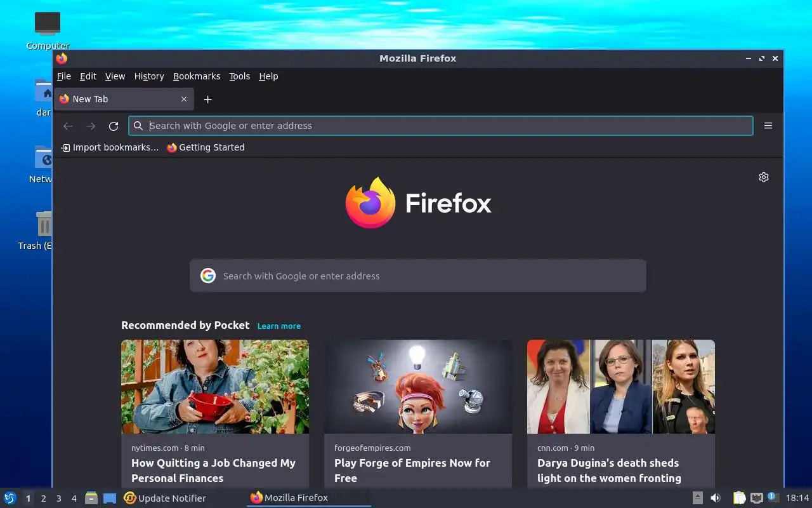This screenshot has width=812, height=508.
Task: Click the Google search box on page
Action: [418, 276]
